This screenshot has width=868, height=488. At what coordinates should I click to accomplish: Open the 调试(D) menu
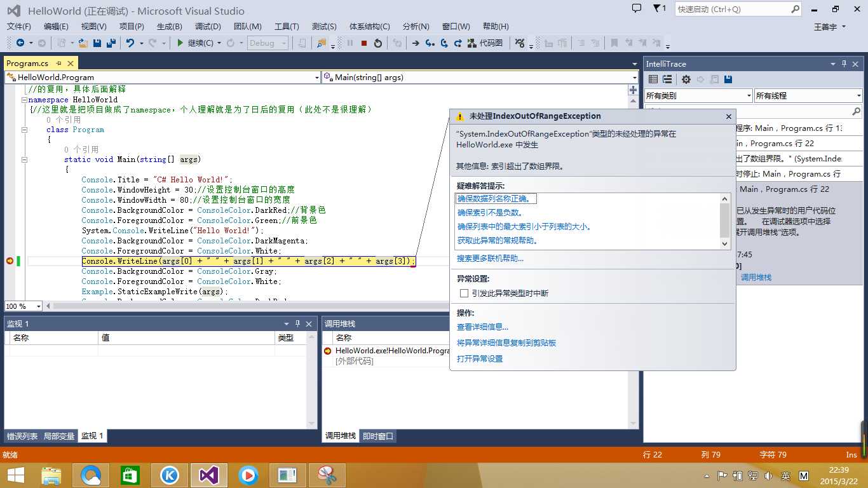(208, 26)
